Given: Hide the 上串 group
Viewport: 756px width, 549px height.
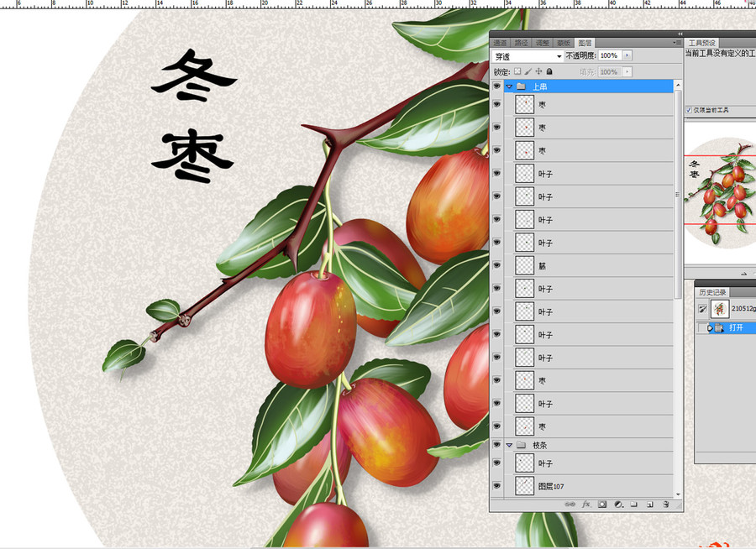Looking at the screenshot, I should coord(496,86).
